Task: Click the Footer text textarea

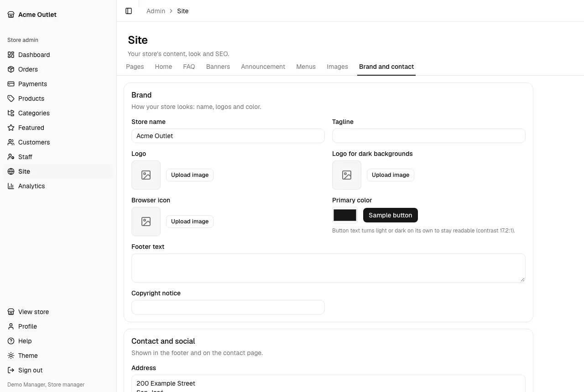Action: pyautogui.click(x=328, y=268)
